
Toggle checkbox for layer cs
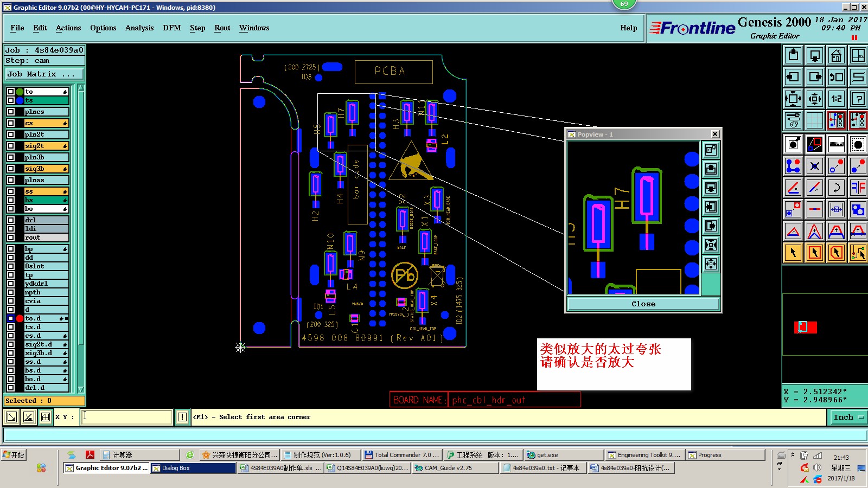point(10,123)
